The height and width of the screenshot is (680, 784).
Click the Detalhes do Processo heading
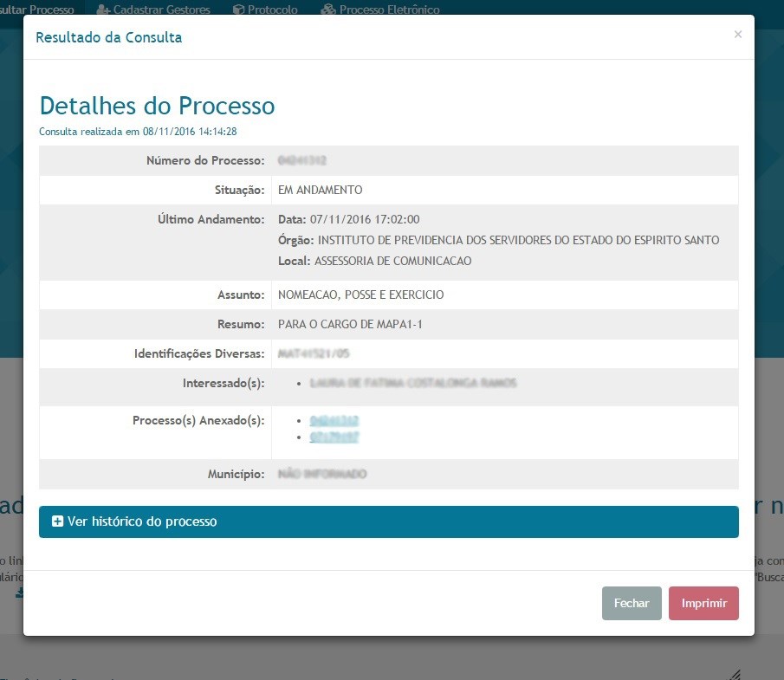pos(157,106)
